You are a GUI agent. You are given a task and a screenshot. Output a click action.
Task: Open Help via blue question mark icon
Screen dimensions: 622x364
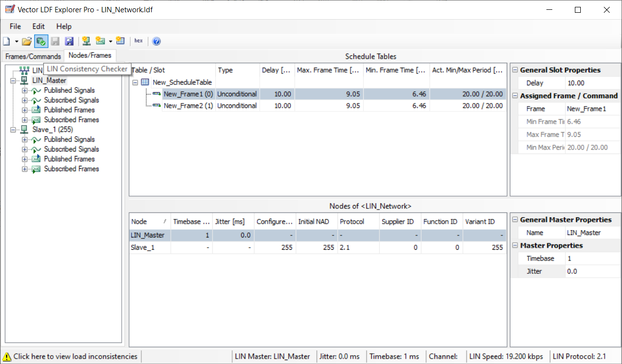(157, 41)
